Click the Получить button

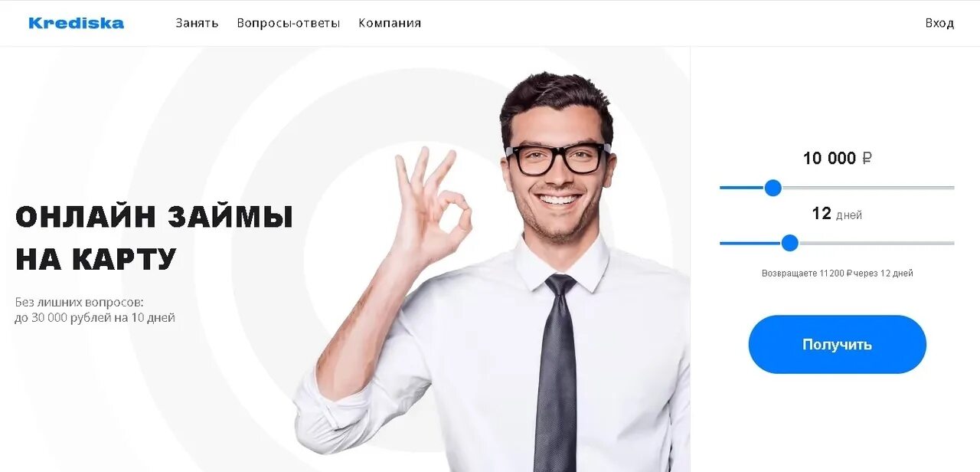[838, 344]
